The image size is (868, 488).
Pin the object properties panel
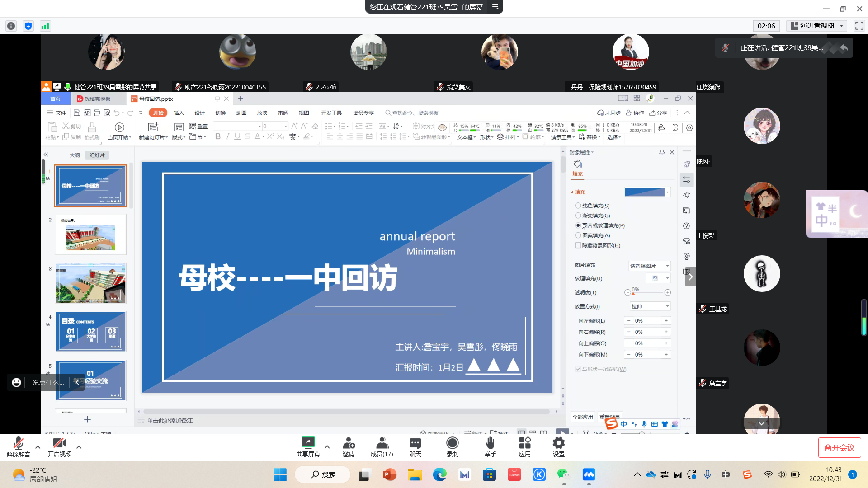click(x=662, y=152)
